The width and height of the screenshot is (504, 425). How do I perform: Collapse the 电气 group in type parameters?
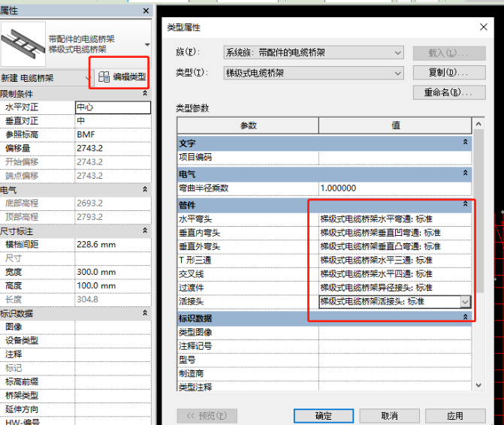tap(465, 173)
